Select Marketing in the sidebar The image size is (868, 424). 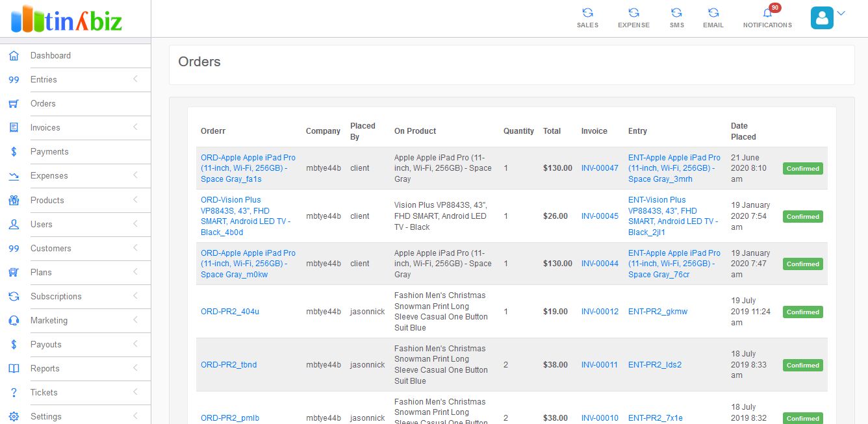tap(49, 320)
